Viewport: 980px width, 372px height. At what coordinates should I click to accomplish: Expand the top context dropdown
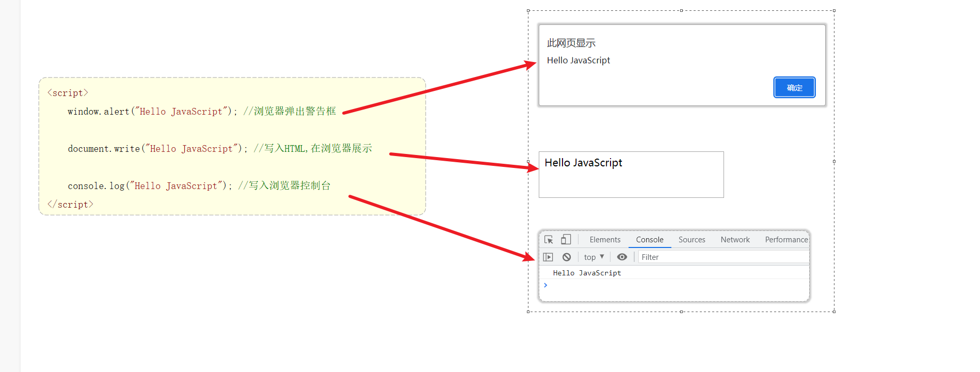pyautogui.click(x=594, y=257)
